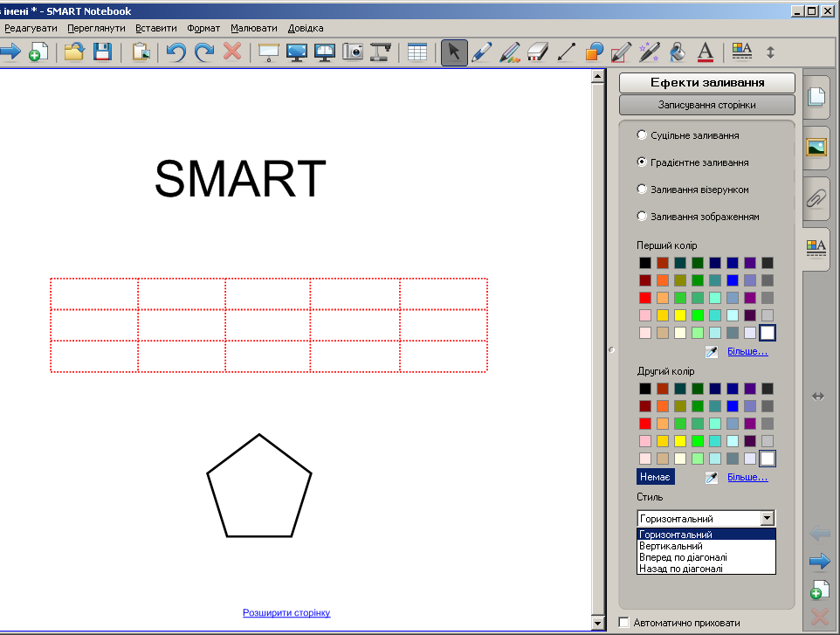Open the Малювати menu
840x635 pixels.
point(254,28)
